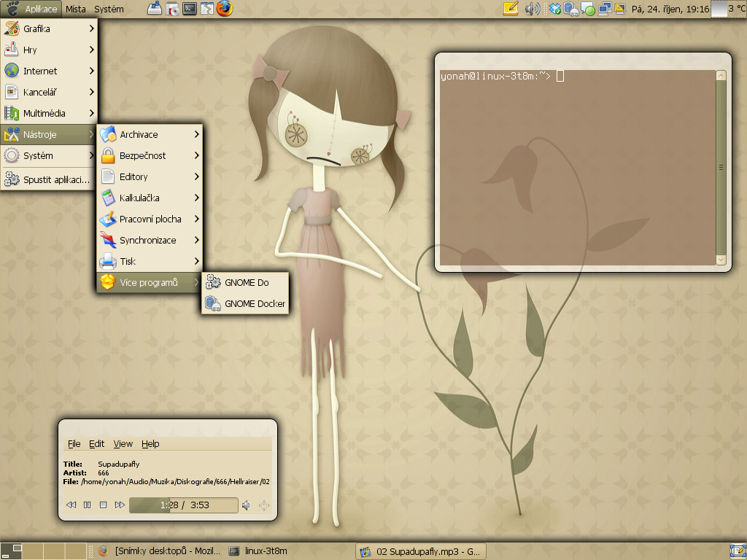Screen dimensions: 747x560
Task: Click the player volume speaker button
Action: coord(246,505)
